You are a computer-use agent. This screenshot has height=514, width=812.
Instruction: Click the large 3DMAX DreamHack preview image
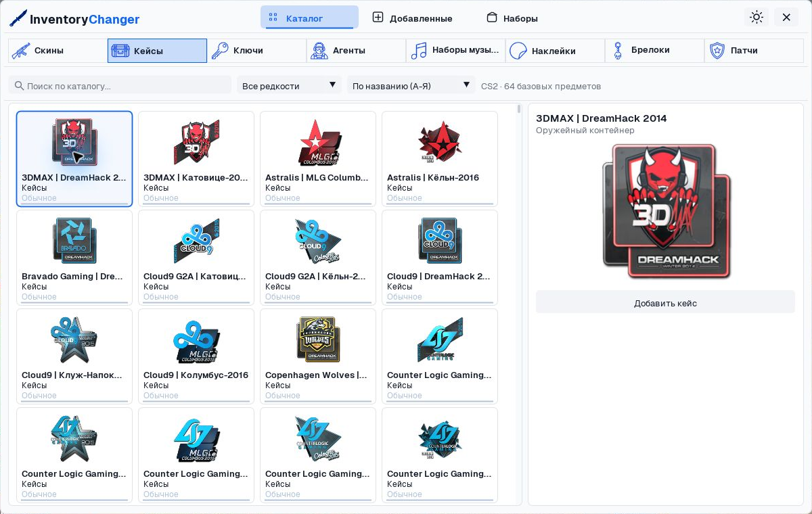click(x=666, y=211)
